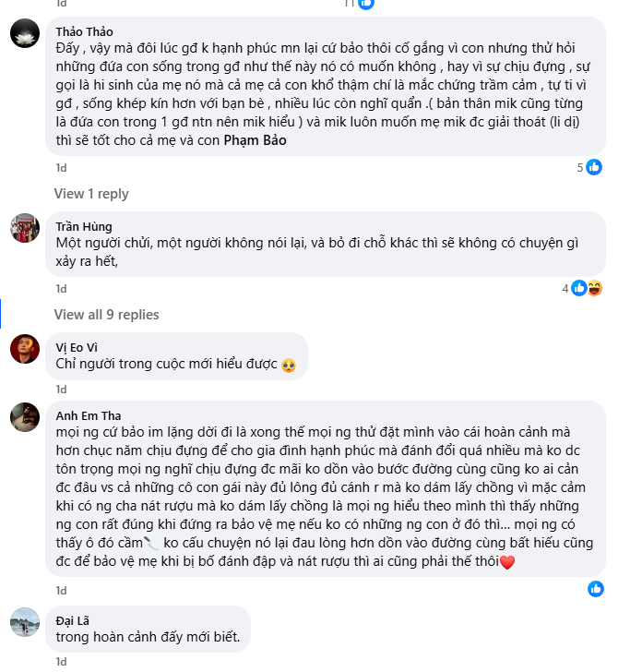
Task: Expand "View all 9 replies" thread
Action: [106, 315]
